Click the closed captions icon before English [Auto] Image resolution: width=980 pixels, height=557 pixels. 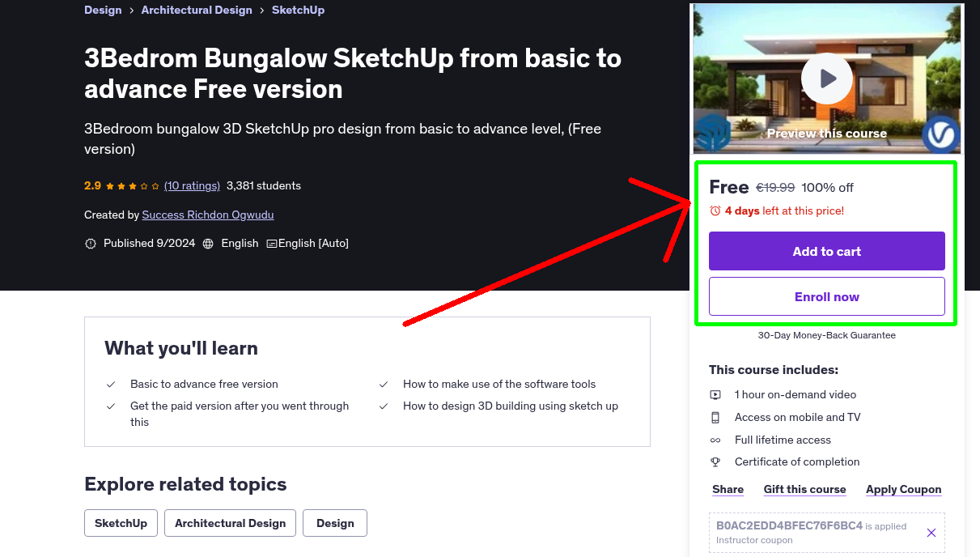pos(272,244)
